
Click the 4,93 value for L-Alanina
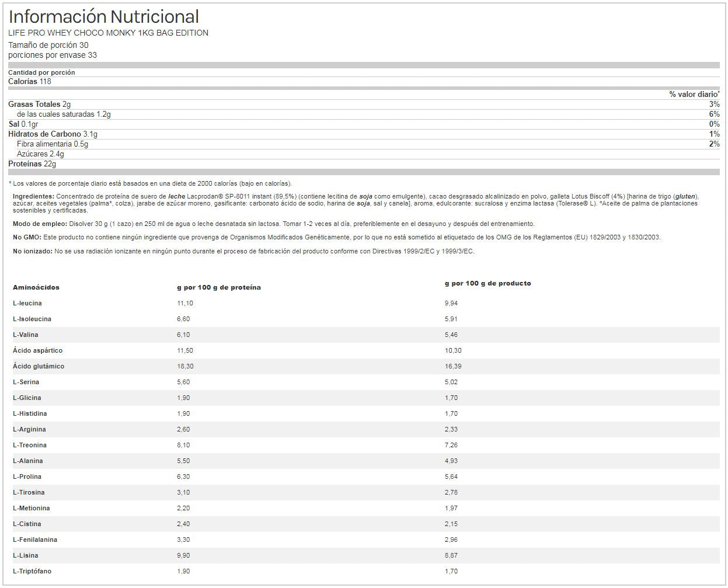(451, 461)
